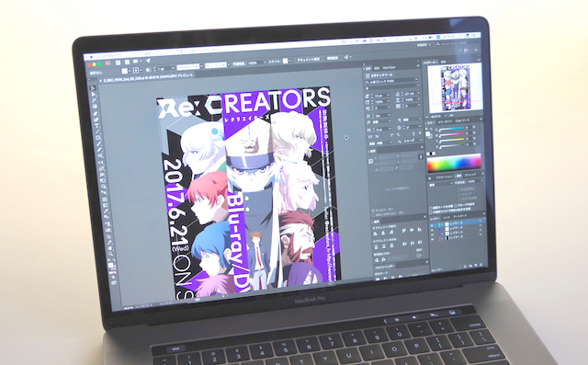Switch to the OpenType tab
The width and height of the screenshot is (588, 365).
click(x=389, y=68)
